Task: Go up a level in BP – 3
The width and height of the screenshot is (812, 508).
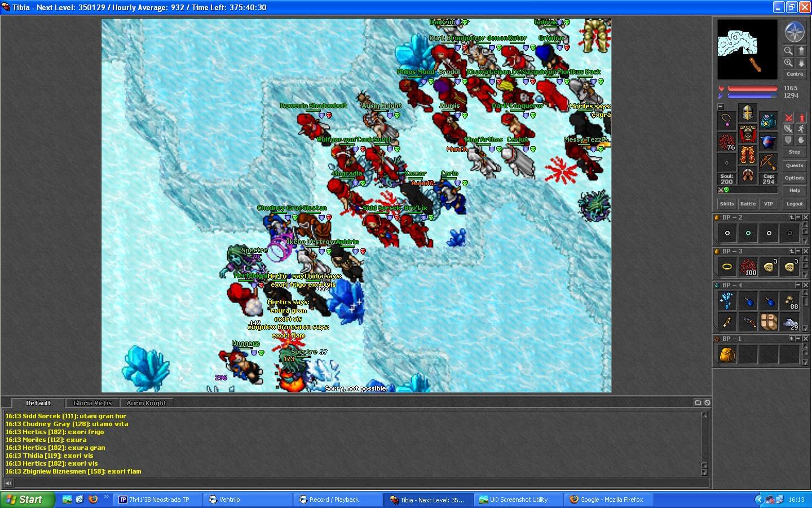Action: pyautogui.click(x=792, y=251)
